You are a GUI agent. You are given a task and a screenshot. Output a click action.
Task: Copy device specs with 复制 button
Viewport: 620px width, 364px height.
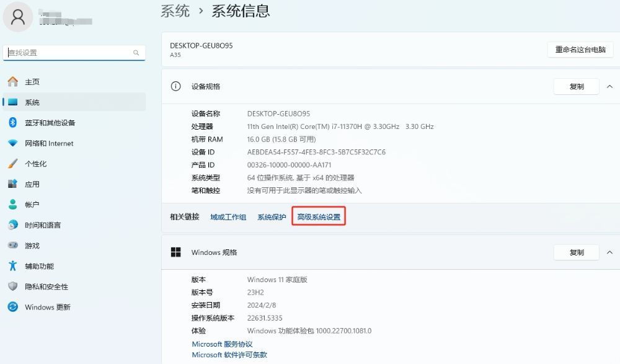577,86
